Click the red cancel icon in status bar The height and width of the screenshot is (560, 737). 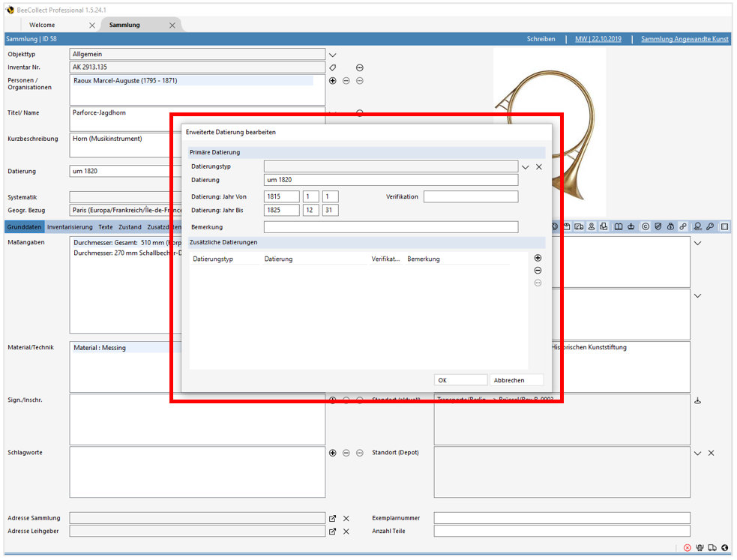point(688,548)
